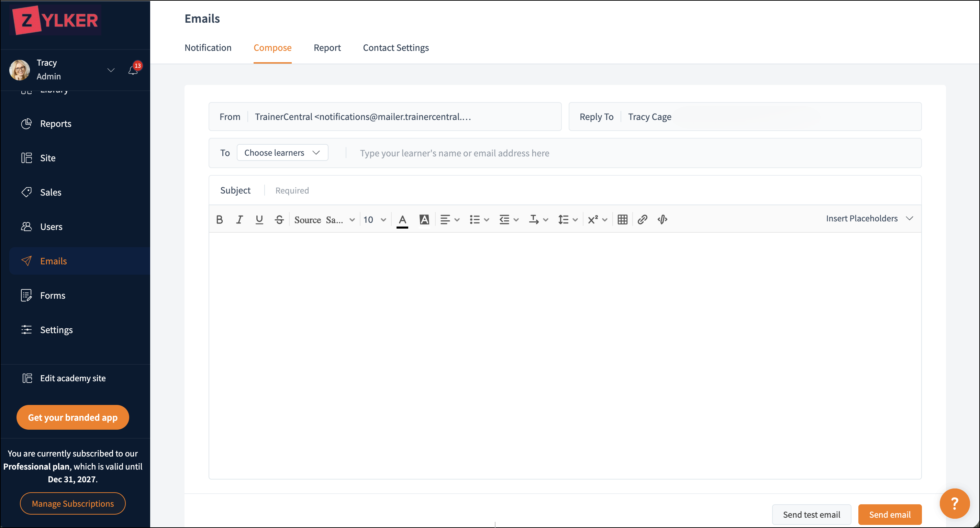
Task: Open the font size 10 dropdown
Action: pyautogui.click(x=375, y=220)
